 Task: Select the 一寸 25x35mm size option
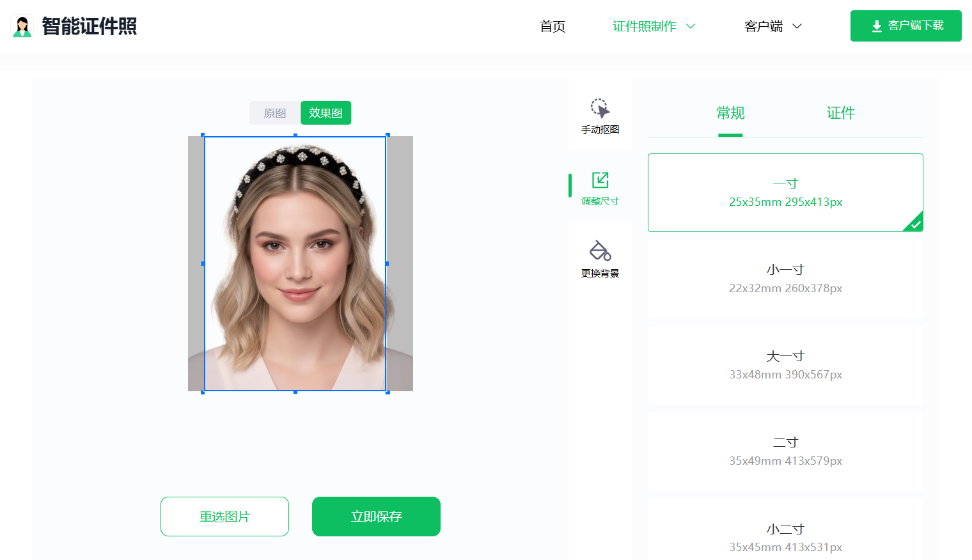click(x=785, y=192)
